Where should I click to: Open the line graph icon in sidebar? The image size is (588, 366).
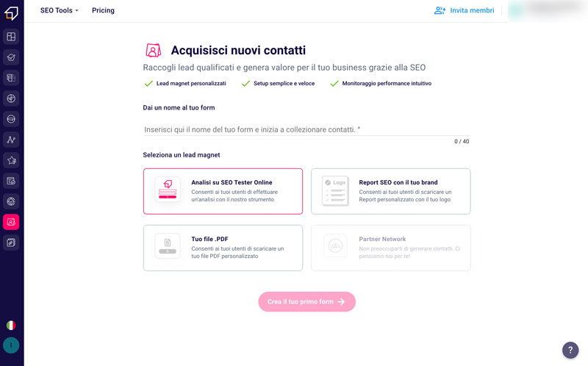[x=11, y=140]
